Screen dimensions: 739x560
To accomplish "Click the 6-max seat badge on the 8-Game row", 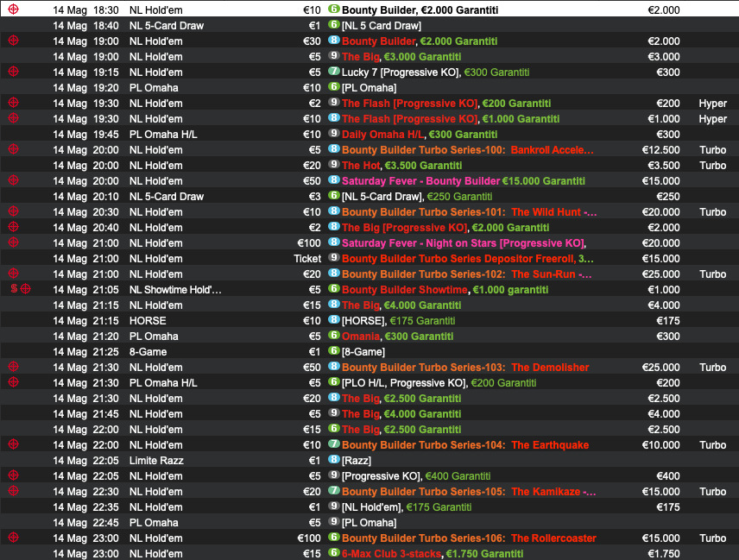I will pyautogui.click(x=334, y=351).
